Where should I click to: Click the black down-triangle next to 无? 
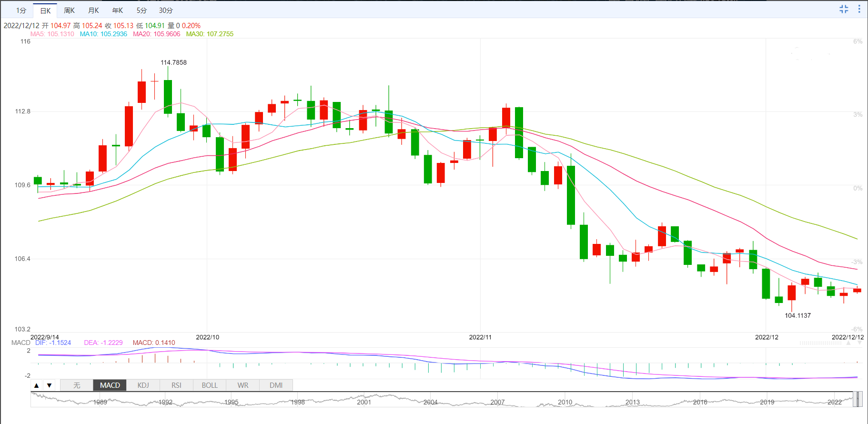(49, 385)
